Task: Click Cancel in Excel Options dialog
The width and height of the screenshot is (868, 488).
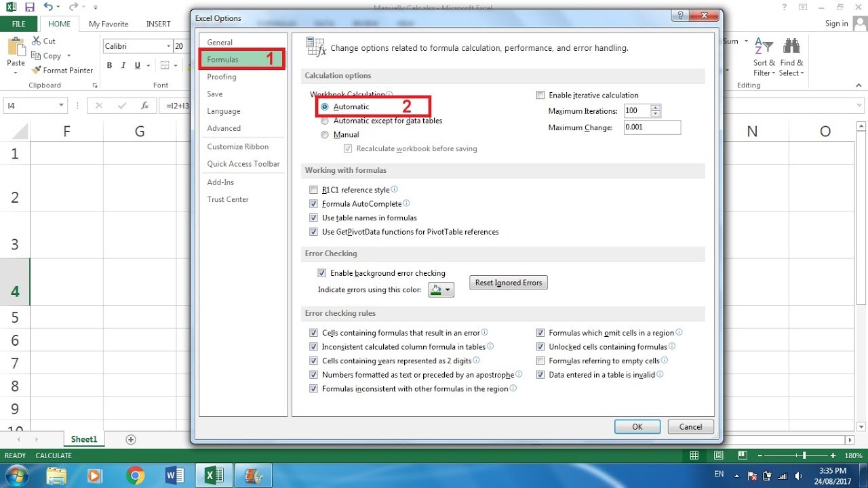Action: (690, 427)
